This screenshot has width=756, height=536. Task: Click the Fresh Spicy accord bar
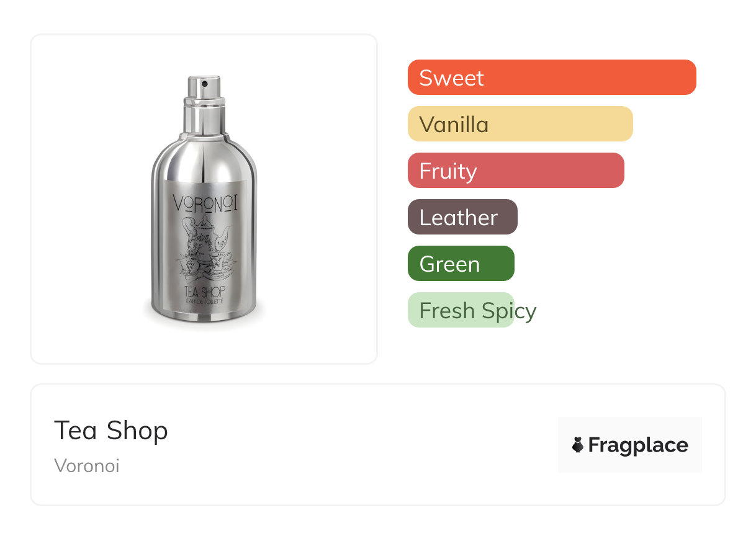coord(461,310)
